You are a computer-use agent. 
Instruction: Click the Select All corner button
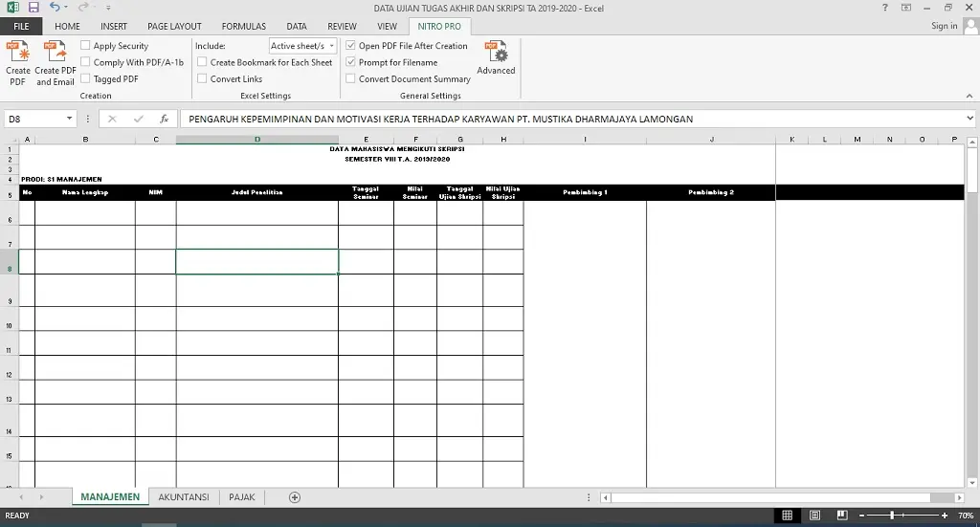coord(10,140)
